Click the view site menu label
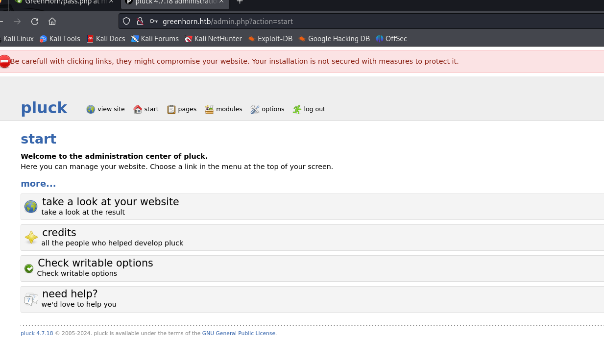 [x=111, y=109]
